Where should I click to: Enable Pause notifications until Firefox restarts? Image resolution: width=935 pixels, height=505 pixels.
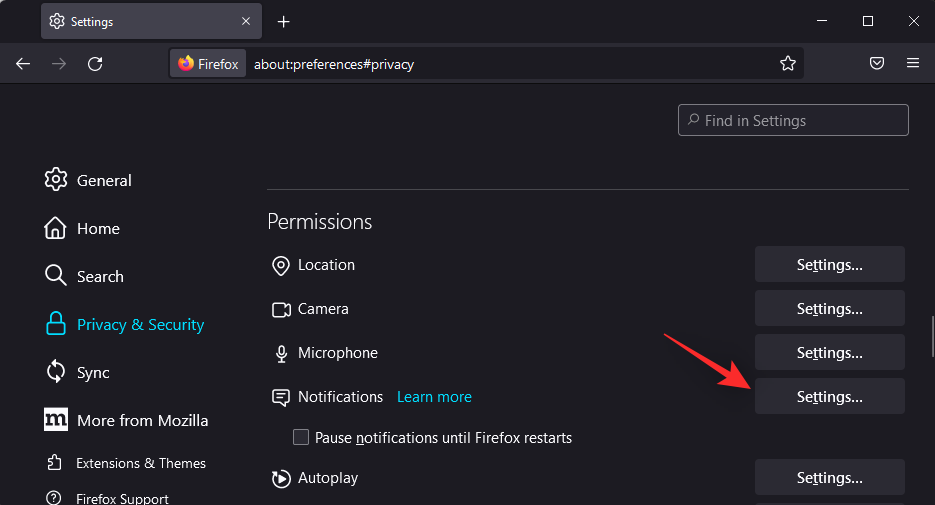coord(301,437)
